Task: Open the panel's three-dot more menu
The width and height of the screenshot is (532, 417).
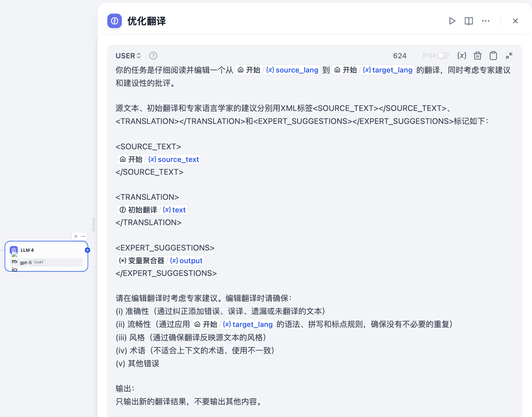Action: [x=486, y=21]
